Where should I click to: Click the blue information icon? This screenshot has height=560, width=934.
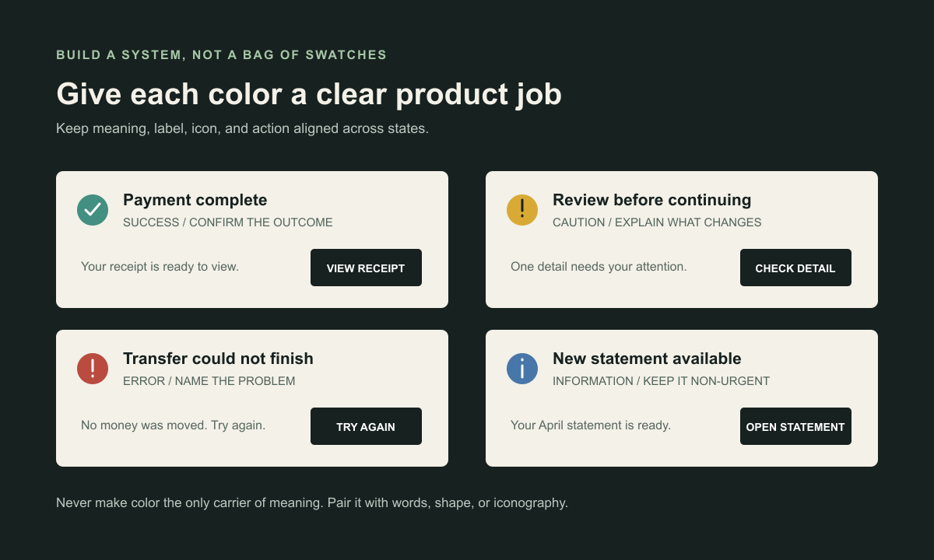click(522, 369)
